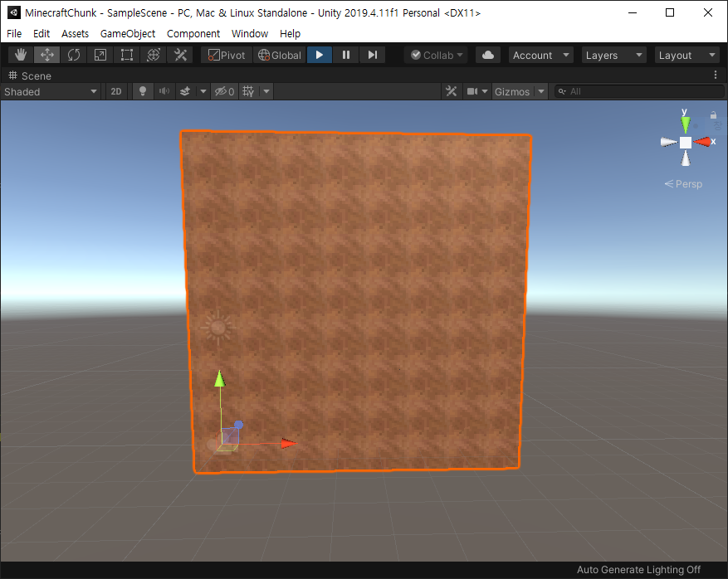Toggle Pivot/Center handle position
The width and height of the screenshot is (728, 579).
227,55
